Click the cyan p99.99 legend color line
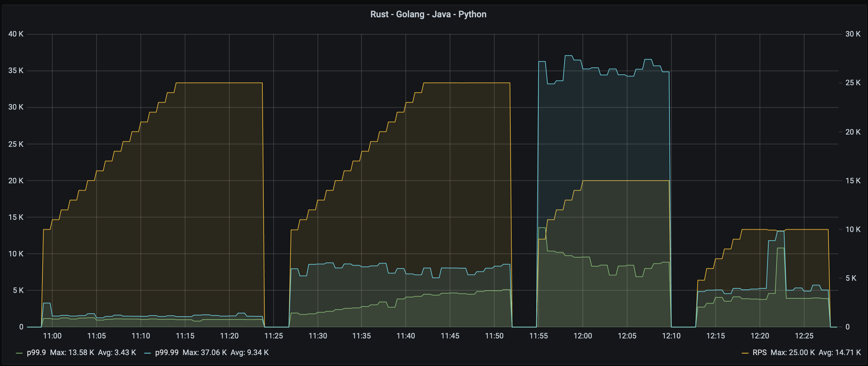 click(147, 353)
